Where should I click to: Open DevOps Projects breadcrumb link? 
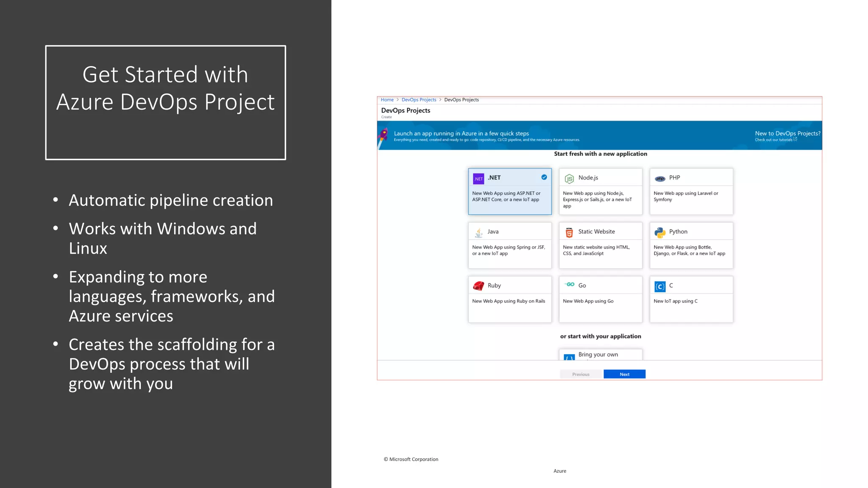pos(419,100)
